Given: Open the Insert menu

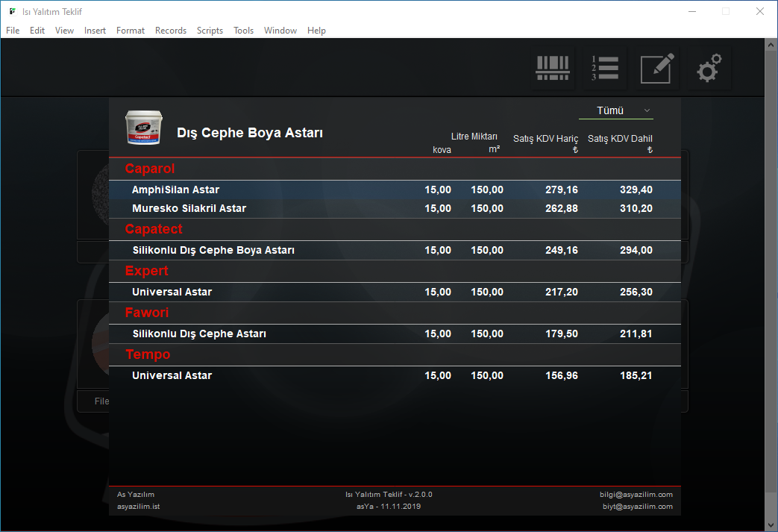Looking at the screenshot, I should coord(95,31).
